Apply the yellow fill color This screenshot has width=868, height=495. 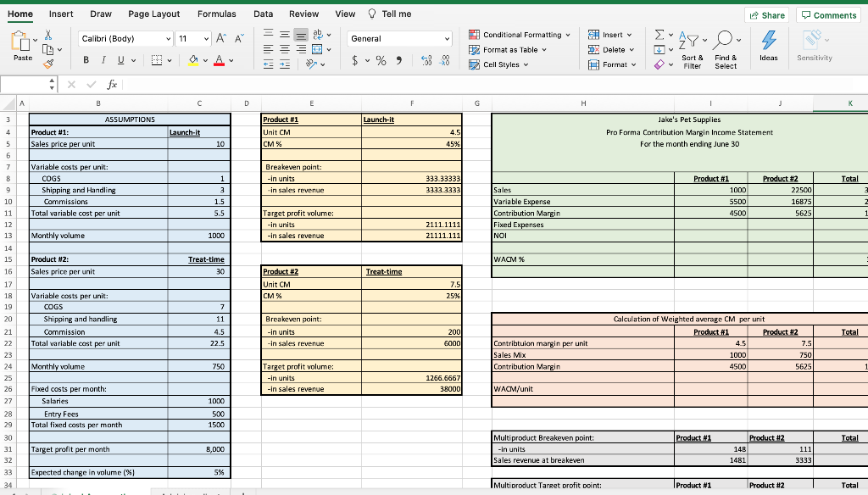click(193, 60)
